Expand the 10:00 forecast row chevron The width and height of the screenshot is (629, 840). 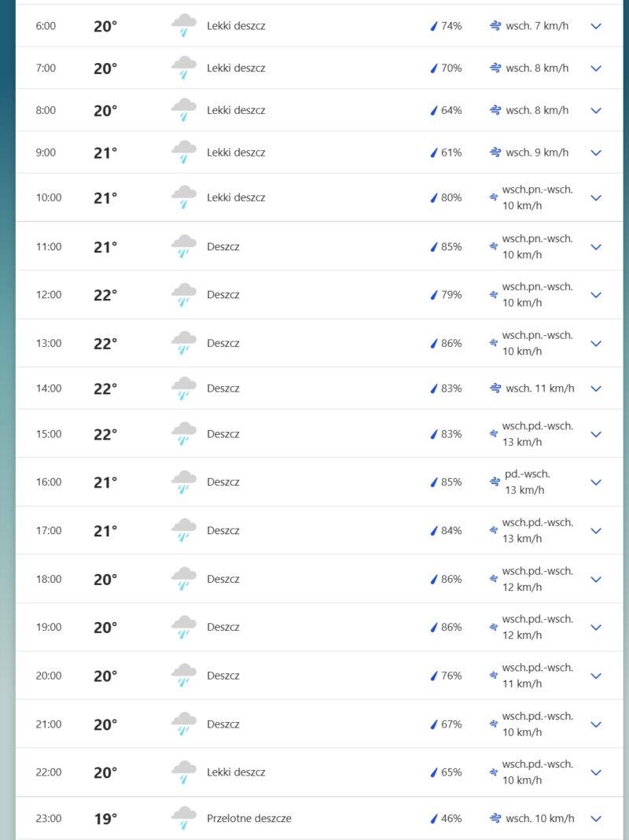[x=596, y=198]
